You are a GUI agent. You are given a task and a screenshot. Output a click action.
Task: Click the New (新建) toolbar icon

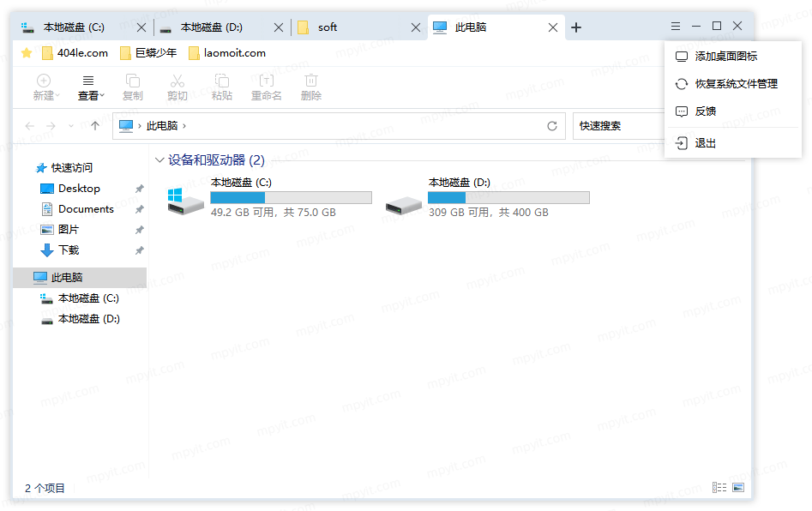point(44,81)
